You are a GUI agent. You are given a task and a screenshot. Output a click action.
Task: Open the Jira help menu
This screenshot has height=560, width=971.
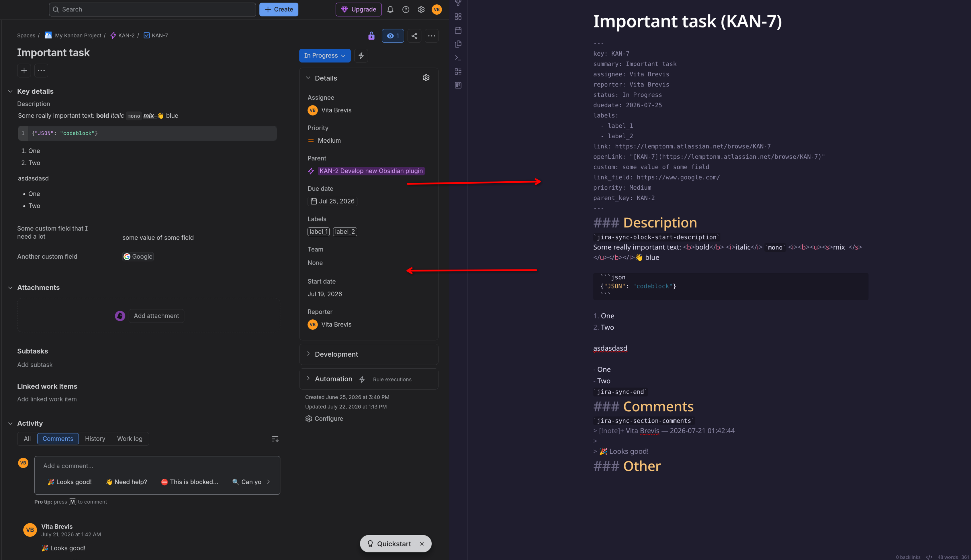[406, 10]
